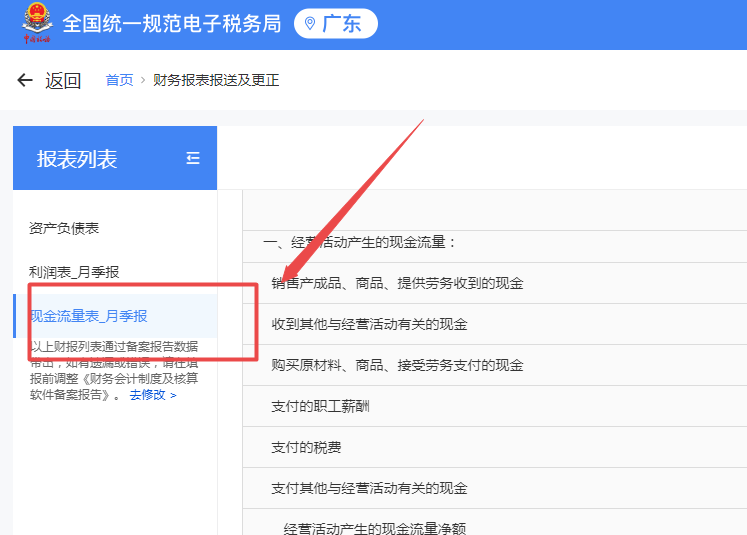Switch to the 利润表_月季报 report
This screenshot has width=747, height=535.
pyautogui.click(x=75, y=272)
